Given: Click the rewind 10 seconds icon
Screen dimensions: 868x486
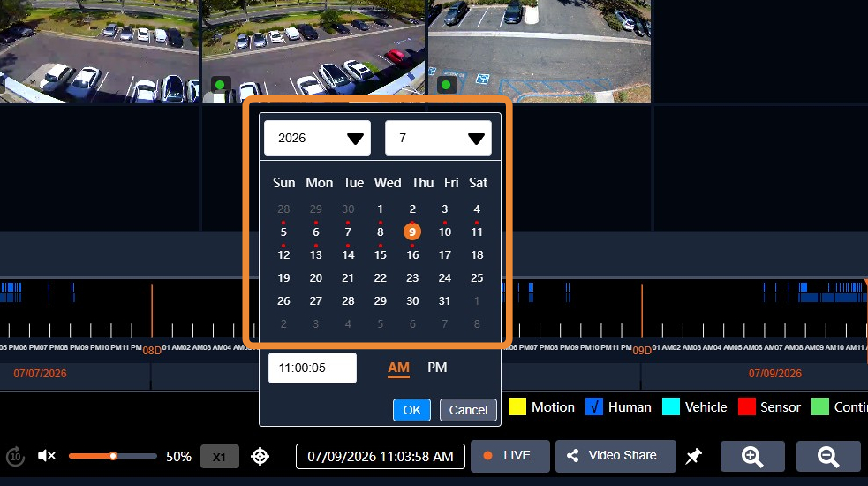Looking at the screenshot, I should point(16,457).
